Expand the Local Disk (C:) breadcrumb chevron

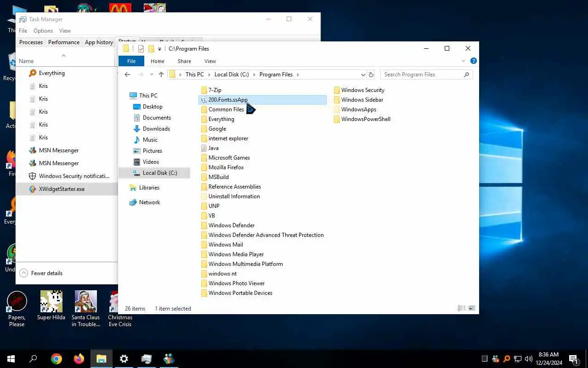(x=254, y=75)
